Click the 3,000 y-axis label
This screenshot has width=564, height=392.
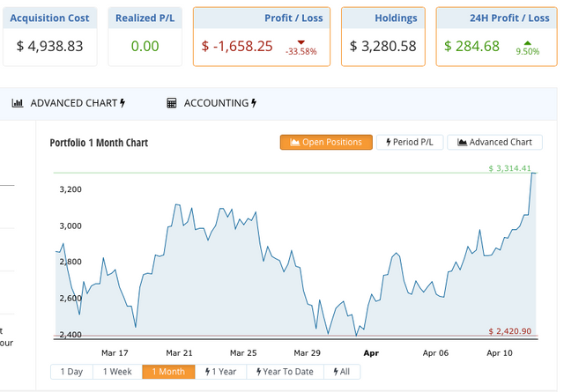click(70, 226)
